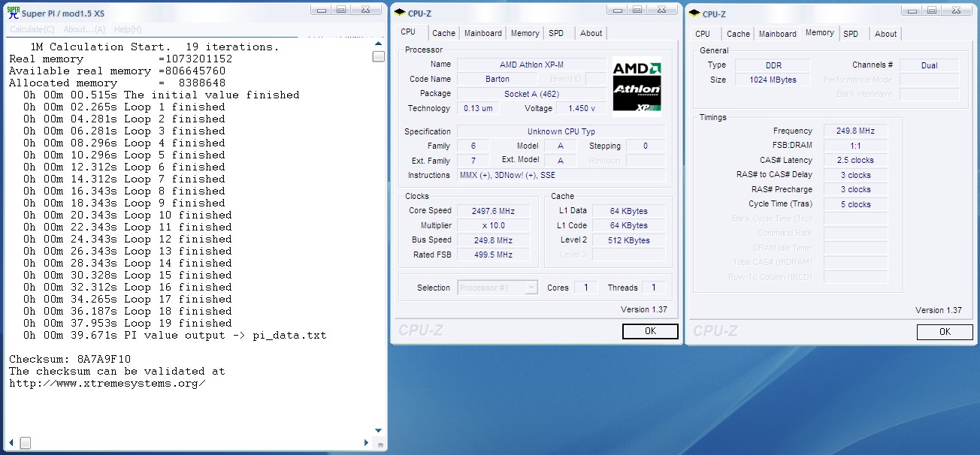Click the Super PI vertical scrollbar down arrow
Viewport: 980px width, 455px height.
[378, 429]
